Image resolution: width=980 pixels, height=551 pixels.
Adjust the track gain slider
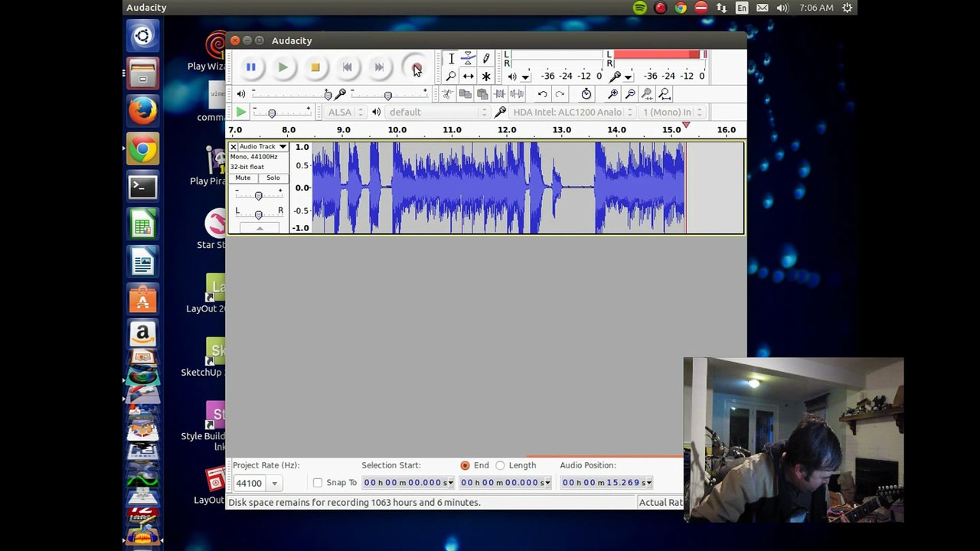(258, 195)
